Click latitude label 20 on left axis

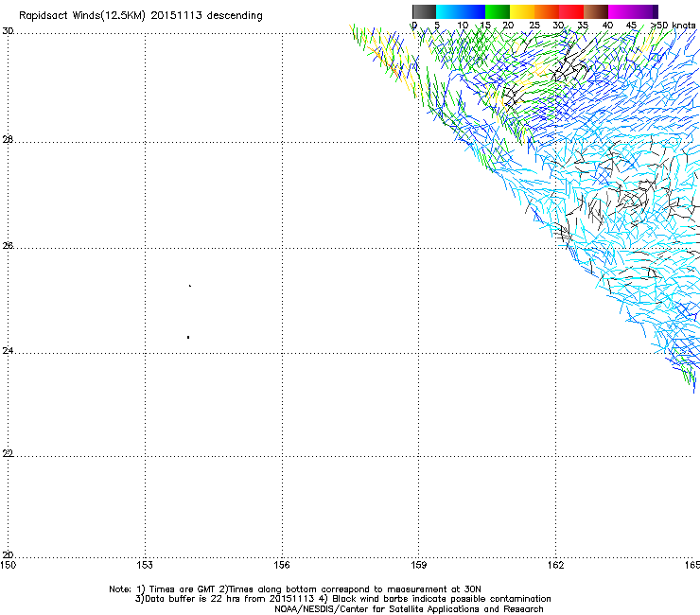pyautogui.click(x=8, y=554)
